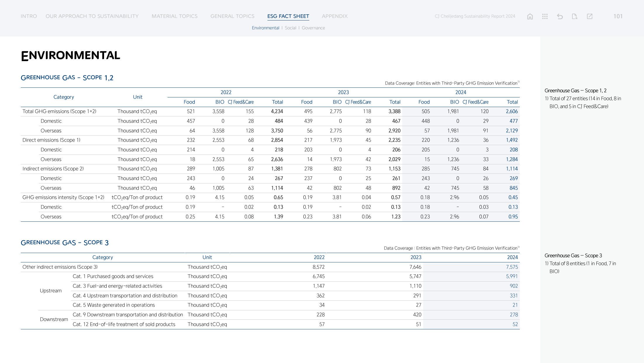
Task: Click Cat. 3 Fuel-and energy-related activities
Action: (117, 286)
